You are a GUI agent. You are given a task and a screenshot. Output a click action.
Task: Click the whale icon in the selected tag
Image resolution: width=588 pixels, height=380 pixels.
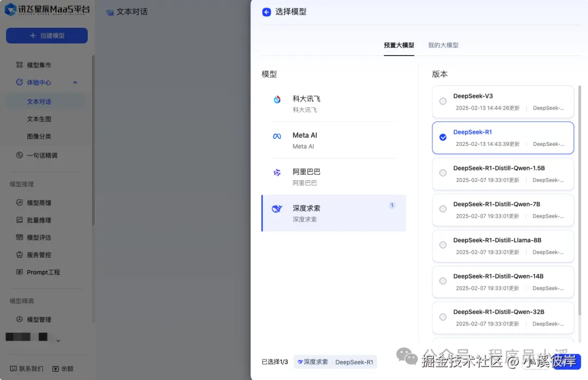coord(300,362)
